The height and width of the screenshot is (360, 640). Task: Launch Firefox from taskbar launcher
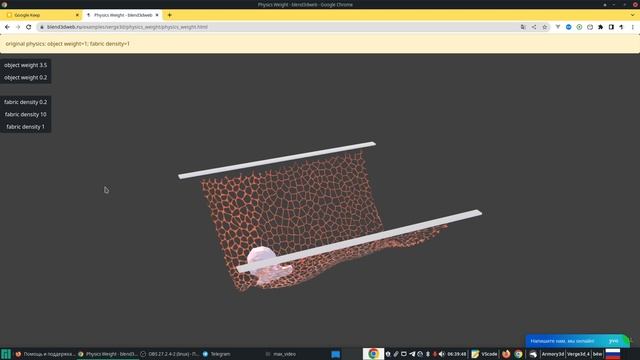[x=506, y=354]
